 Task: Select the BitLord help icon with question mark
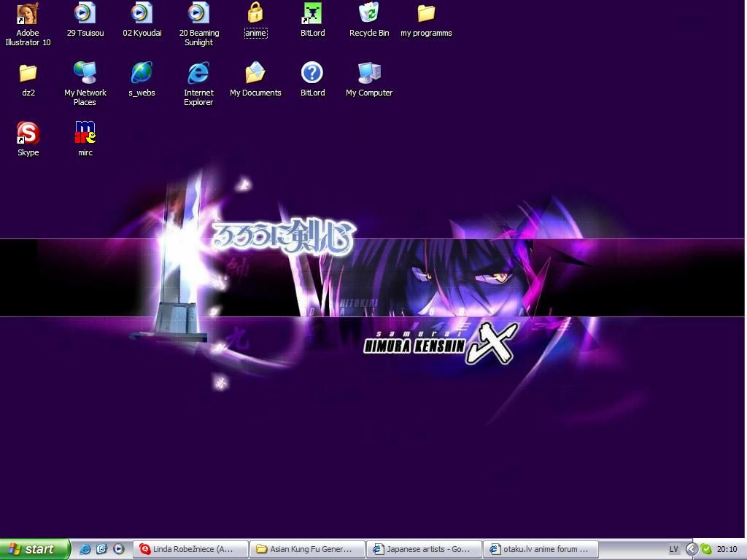[x=312, y=79]
